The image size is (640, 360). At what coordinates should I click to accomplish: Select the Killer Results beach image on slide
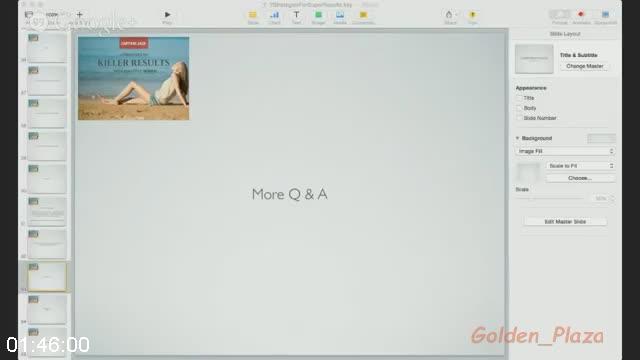[x=133, y=78]
